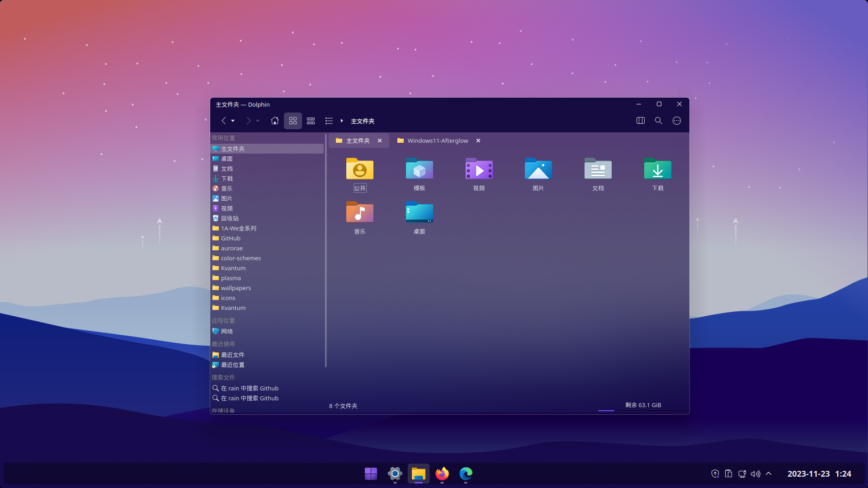Open 桌面 in the Places sidebar
868x488 pixels.
[267, 159]
